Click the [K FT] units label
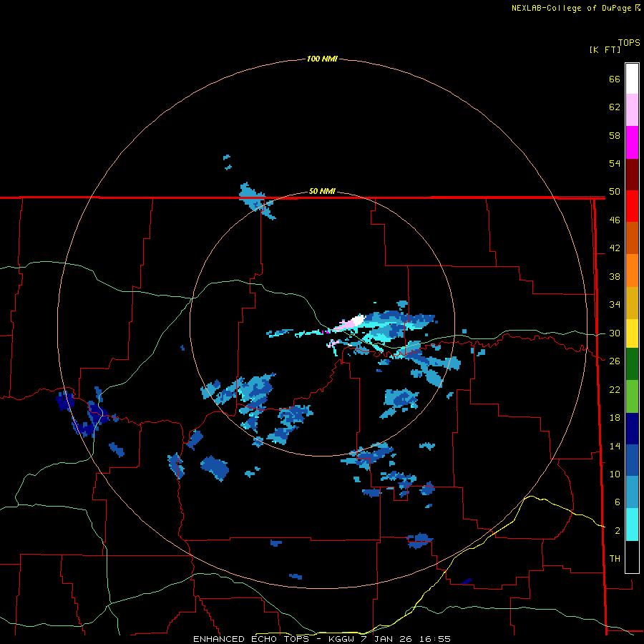 tap(605, 49)
